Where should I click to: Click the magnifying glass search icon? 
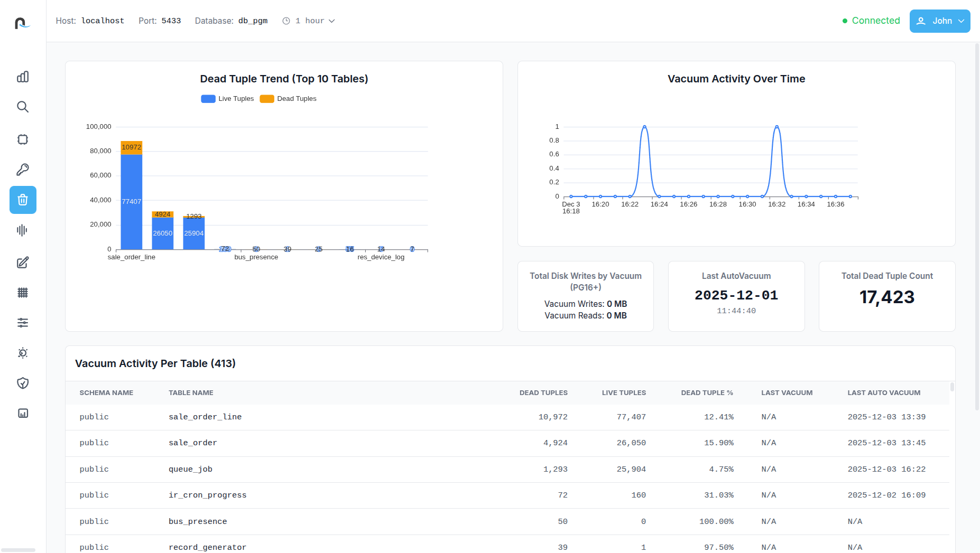(x=23, y=107)
